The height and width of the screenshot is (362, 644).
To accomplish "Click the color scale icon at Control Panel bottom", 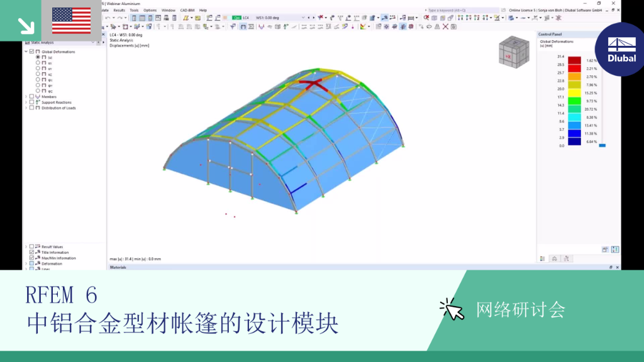I will (543, 258).
